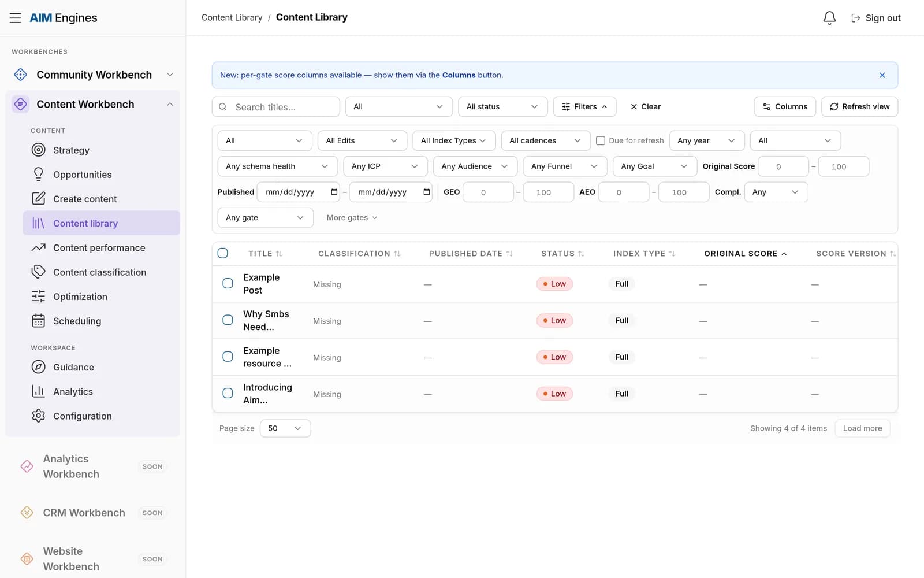Open the Any schema health dropdown

[x=277, y=166]
